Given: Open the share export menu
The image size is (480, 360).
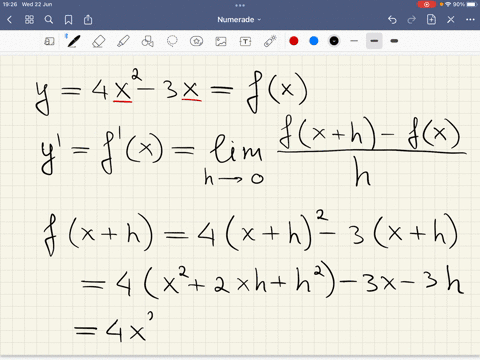Looking at the screenshot, I should point(88,20).
